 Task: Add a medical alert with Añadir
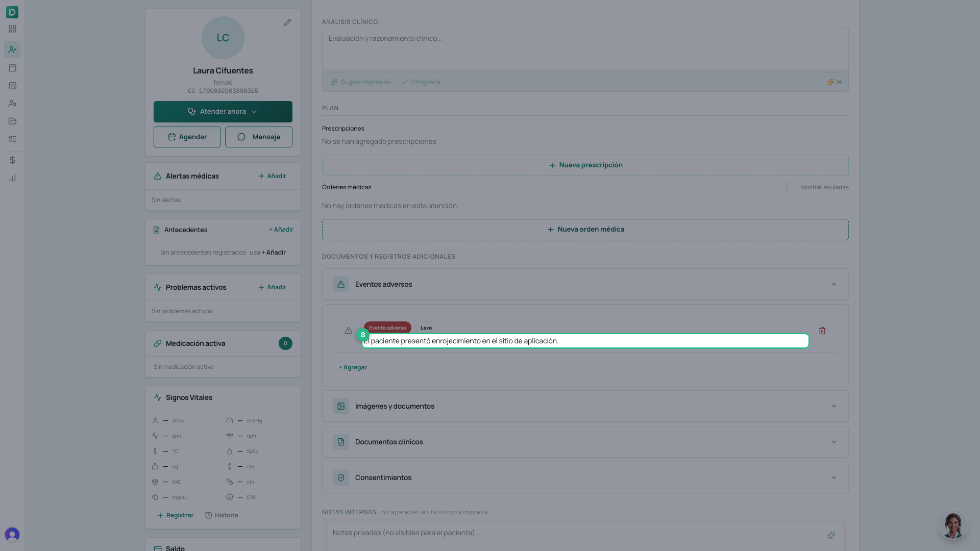tap(272, 176)
